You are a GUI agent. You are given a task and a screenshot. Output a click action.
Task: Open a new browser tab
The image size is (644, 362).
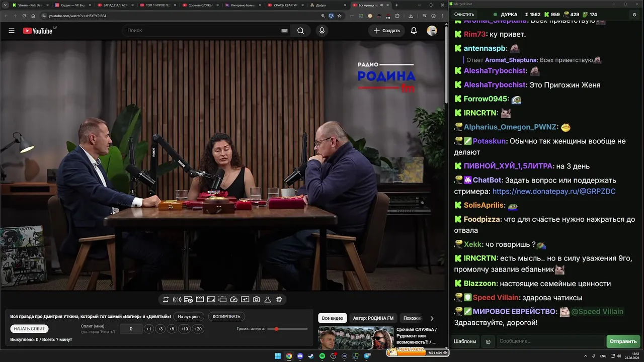(x=396, y=5)
